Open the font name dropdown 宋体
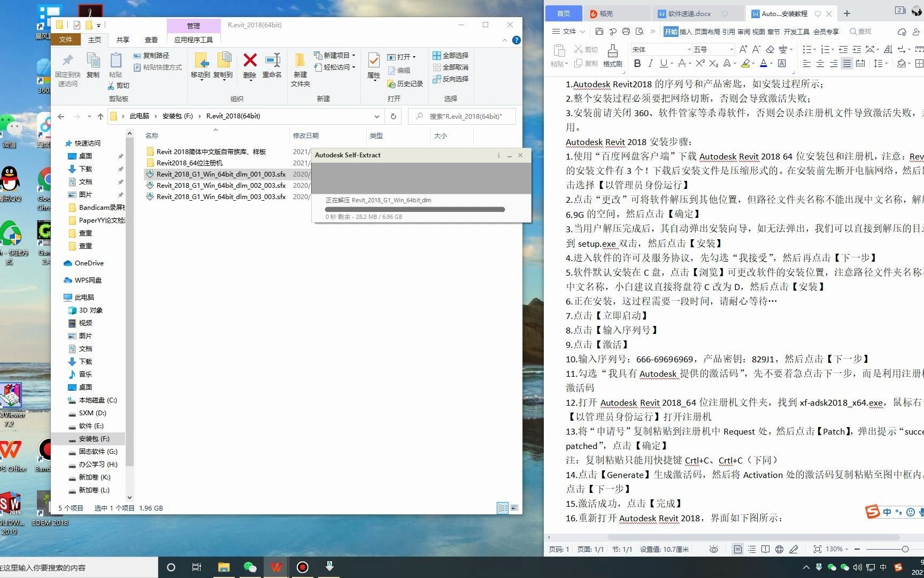 689,49
